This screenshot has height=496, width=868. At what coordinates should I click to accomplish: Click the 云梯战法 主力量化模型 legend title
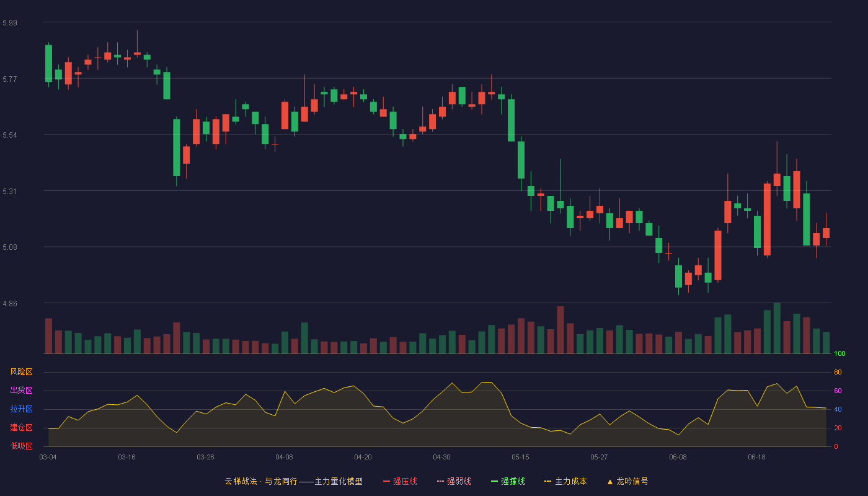(x=293, y=481)
